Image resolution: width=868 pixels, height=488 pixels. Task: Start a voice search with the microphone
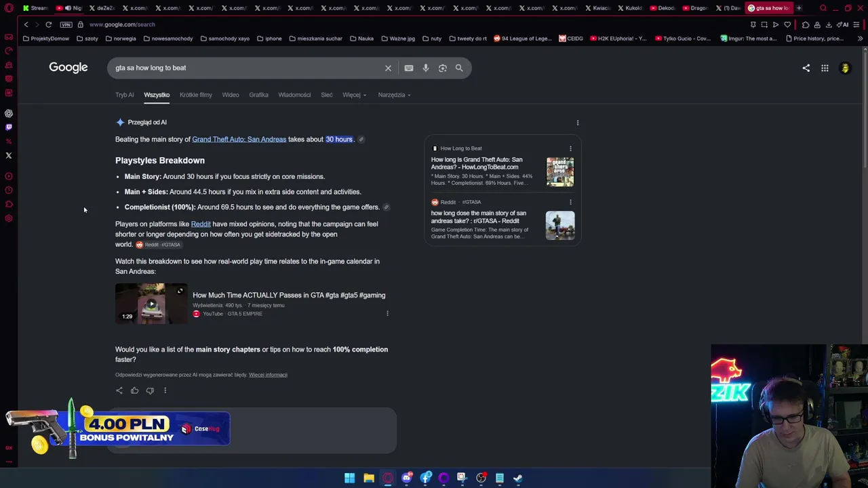425,68
